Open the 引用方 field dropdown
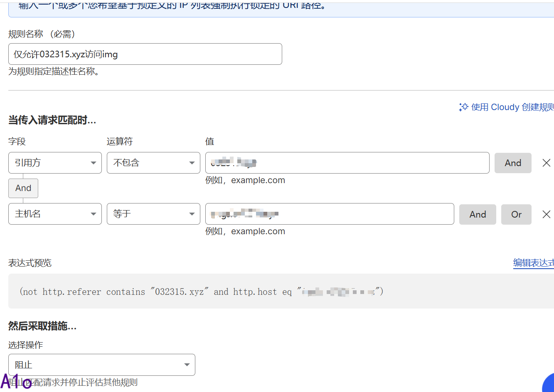 tap(55, 163)
